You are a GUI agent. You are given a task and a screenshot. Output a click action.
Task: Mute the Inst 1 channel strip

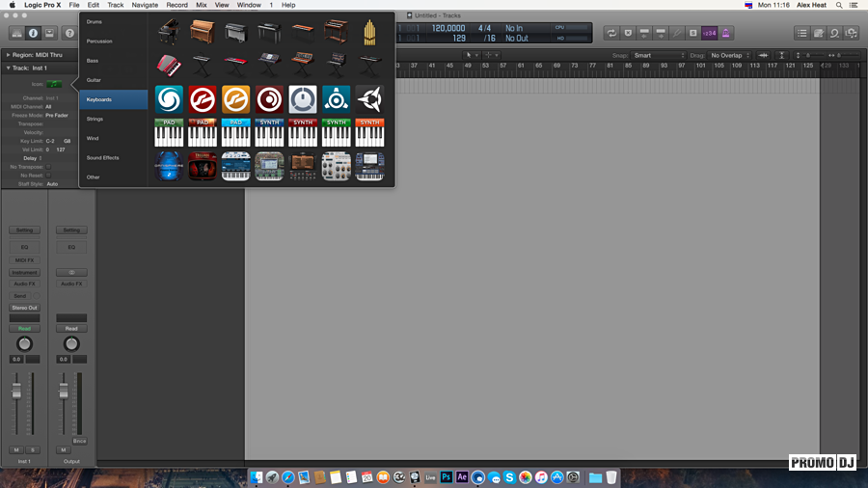click(16, 449)
